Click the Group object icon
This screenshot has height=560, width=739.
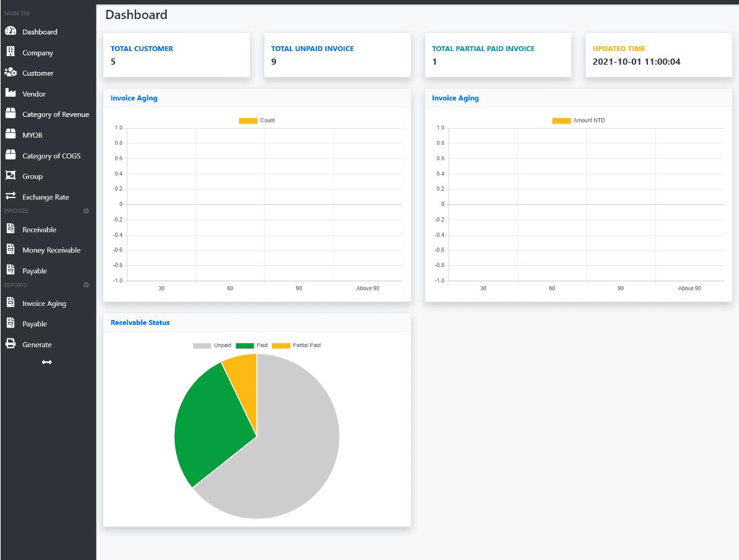click(x=10, y=176)
